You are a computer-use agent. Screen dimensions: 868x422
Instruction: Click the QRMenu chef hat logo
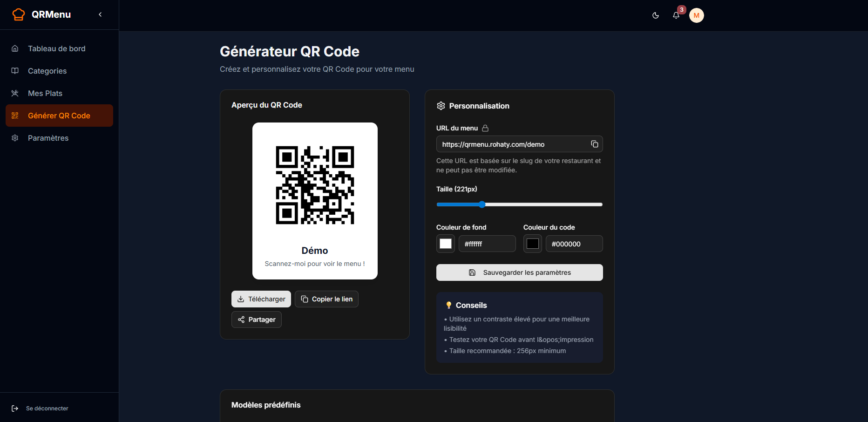click(x=19, y=14)
